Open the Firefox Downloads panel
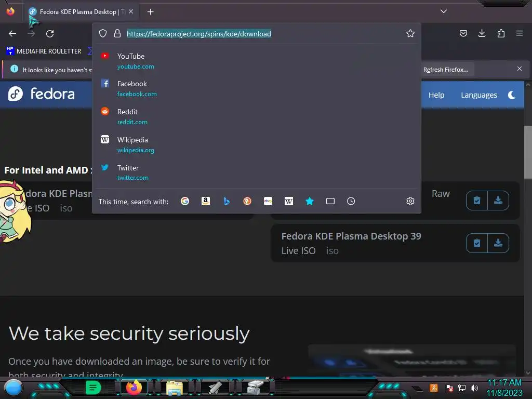Screen dimensions: 532x399 (482, 33)
